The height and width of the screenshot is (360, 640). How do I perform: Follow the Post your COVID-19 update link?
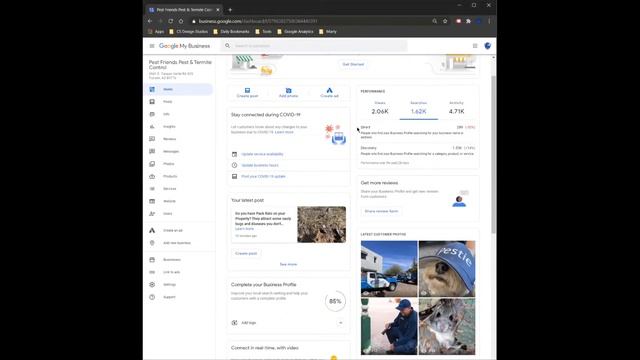tap(263, 177)
